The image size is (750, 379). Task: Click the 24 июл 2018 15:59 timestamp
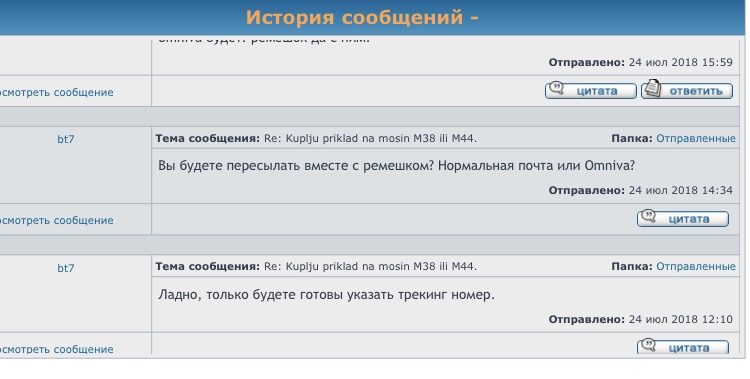681,62
